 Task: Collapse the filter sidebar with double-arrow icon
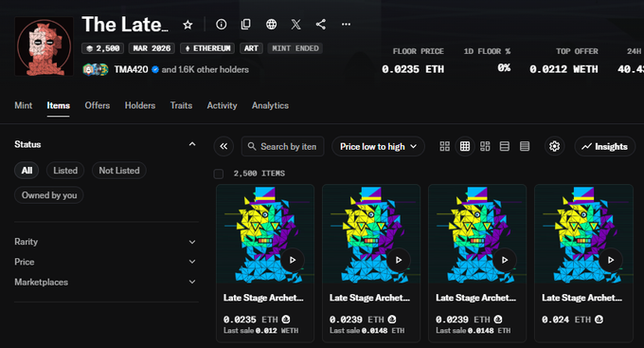[224, 146]
